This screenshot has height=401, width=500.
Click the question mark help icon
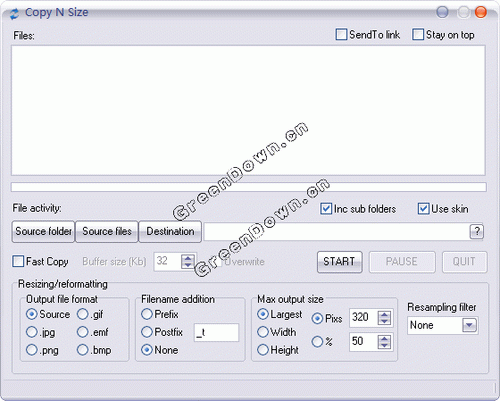pos(477,231)
